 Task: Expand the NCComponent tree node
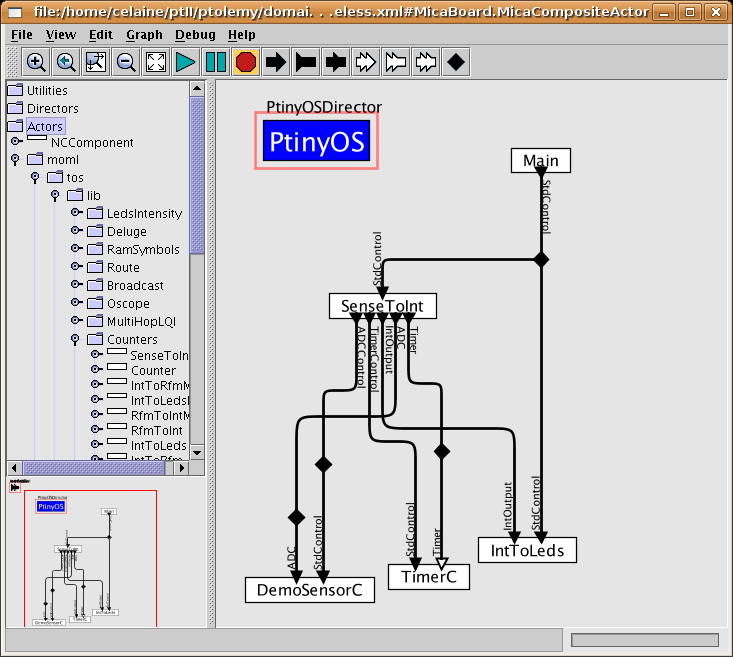(x=16, y=141)
